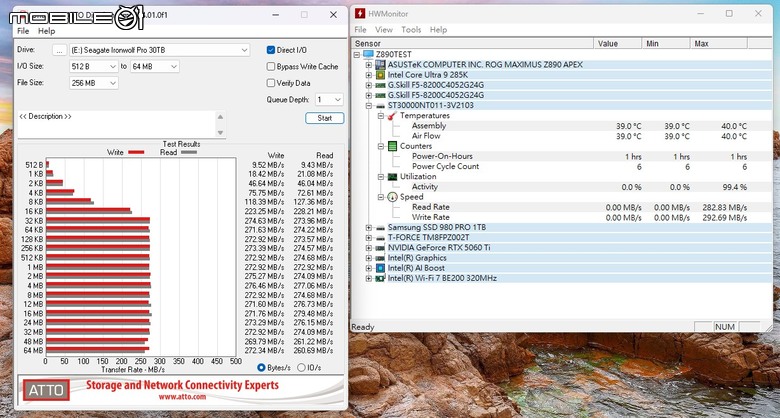The image size is (780, 418).
Task: Collapse the Speed section
Action: [x=381, y=197]
